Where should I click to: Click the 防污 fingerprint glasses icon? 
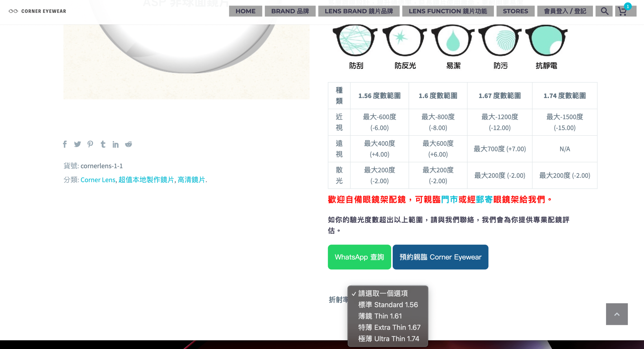[500, 40]
